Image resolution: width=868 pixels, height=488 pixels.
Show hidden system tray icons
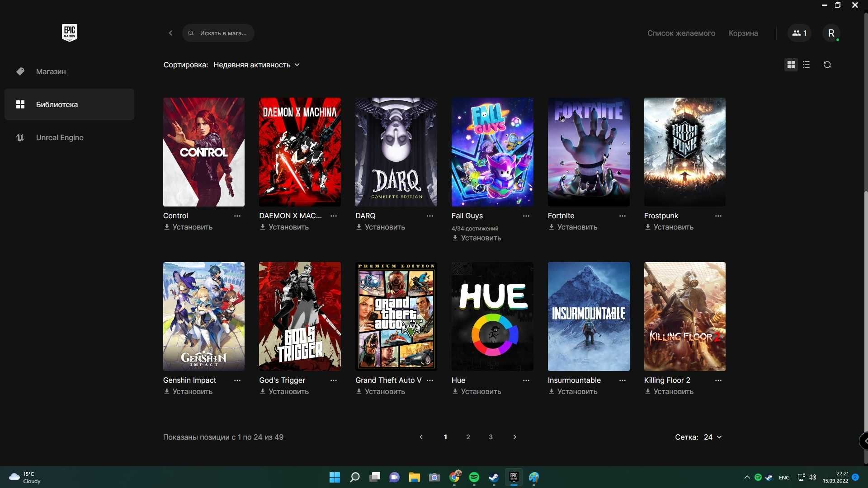(747, 477)
